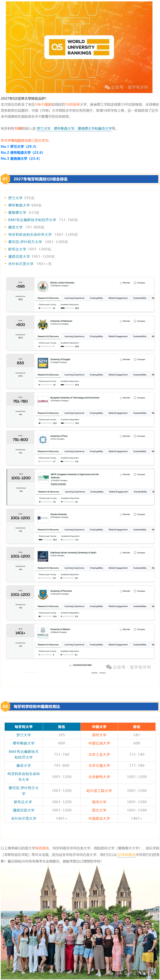Click the Széchenyi István University logo
This screenshot has height=980, width=160.
(x=43, y=556)
